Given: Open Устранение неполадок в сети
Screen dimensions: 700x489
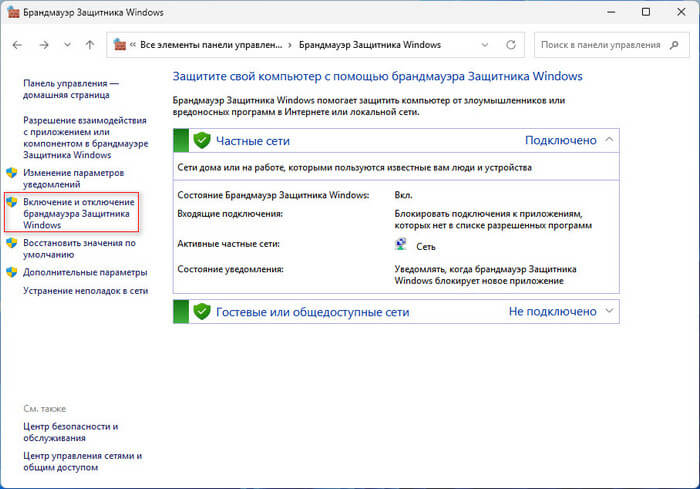Looking at the screenshot, I should click(85, 290).
